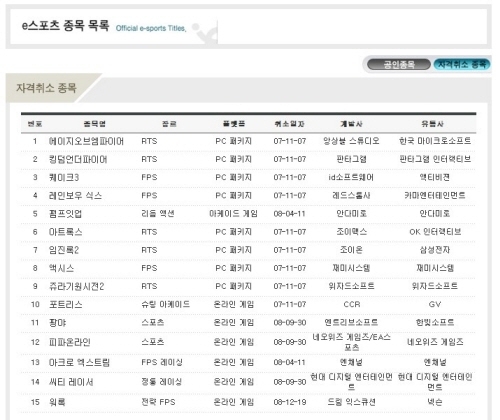Click the 드림 익스큐션 developer cell

point(351,402)
